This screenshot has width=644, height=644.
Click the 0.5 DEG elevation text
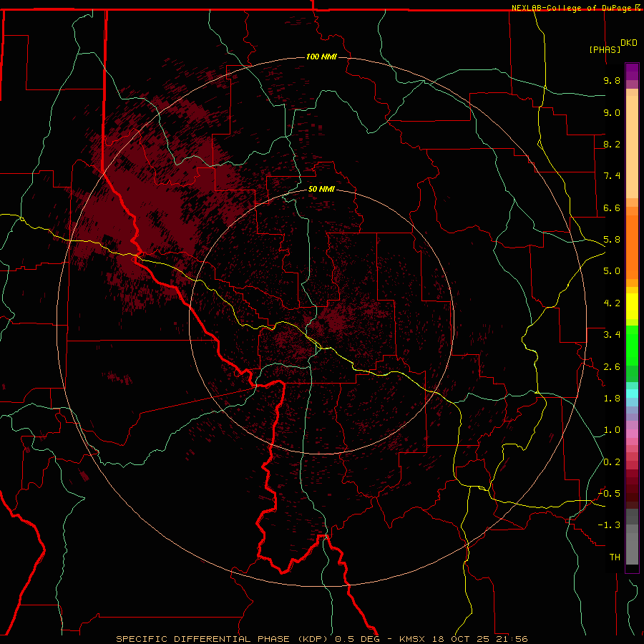tap(358, 639)
